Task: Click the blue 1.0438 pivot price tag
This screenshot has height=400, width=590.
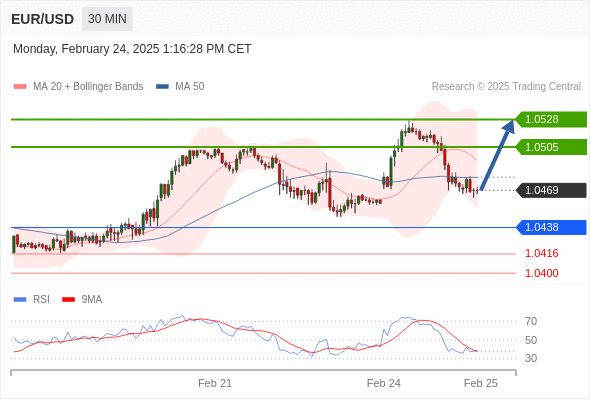Action: (x=551, y=227)
